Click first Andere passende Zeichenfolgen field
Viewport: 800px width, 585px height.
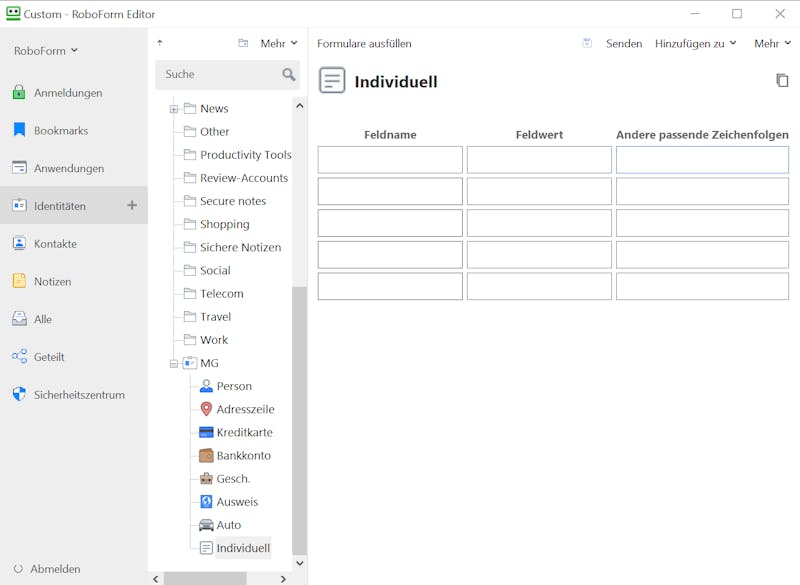(x=702, y=160)
